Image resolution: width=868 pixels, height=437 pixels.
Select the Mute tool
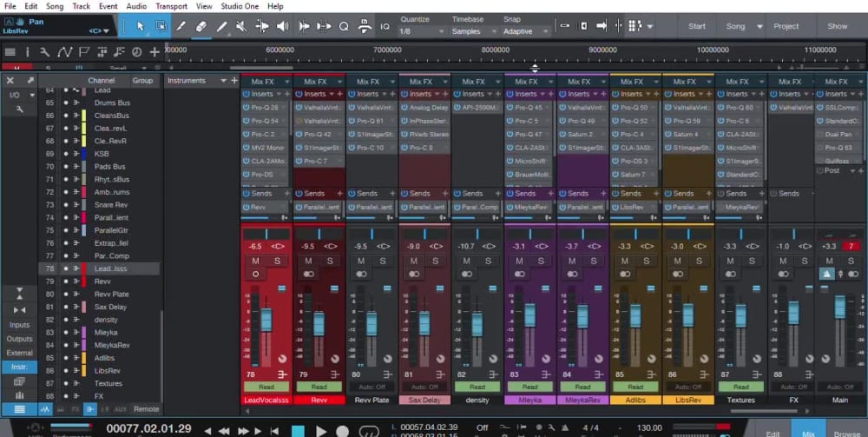click(241, 26)
